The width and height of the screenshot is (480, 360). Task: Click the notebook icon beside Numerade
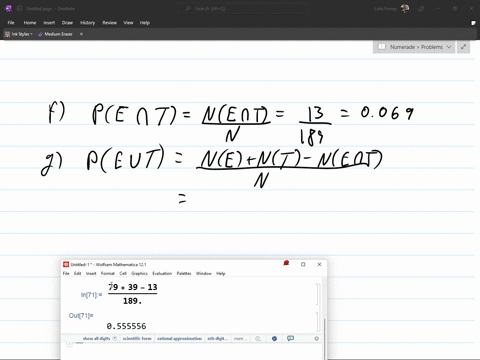tap(382, 47)
